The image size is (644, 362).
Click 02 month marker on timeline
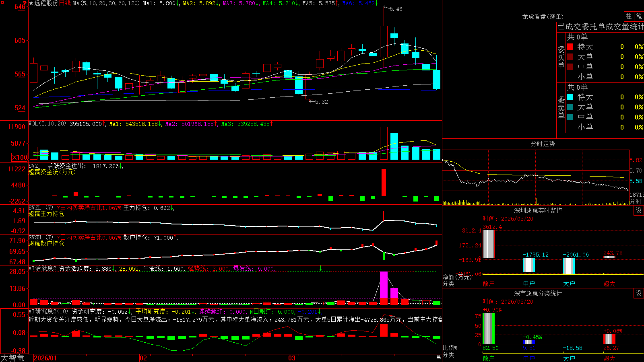tap(143, 358)
